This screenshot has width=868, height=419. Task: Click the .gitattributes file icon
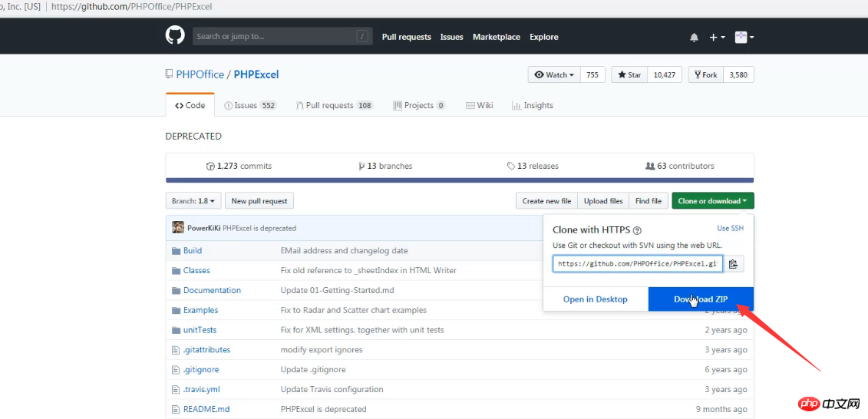(176, 350)
